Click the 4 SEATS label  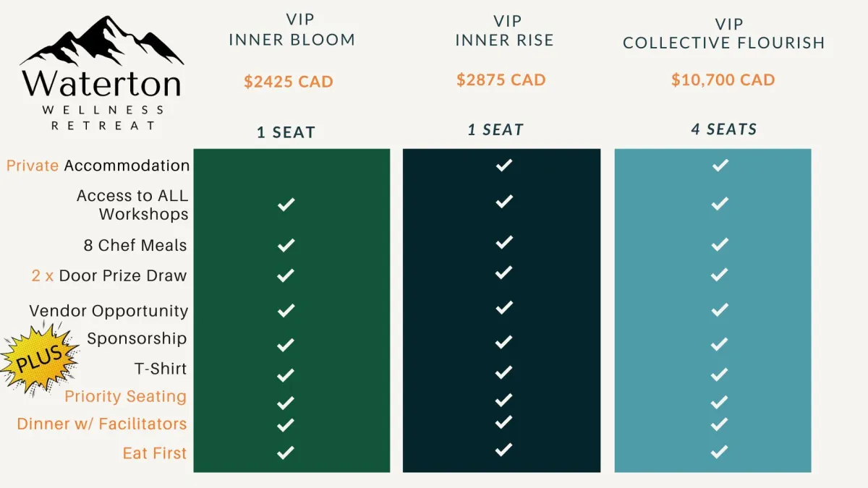tap(723, 129)
